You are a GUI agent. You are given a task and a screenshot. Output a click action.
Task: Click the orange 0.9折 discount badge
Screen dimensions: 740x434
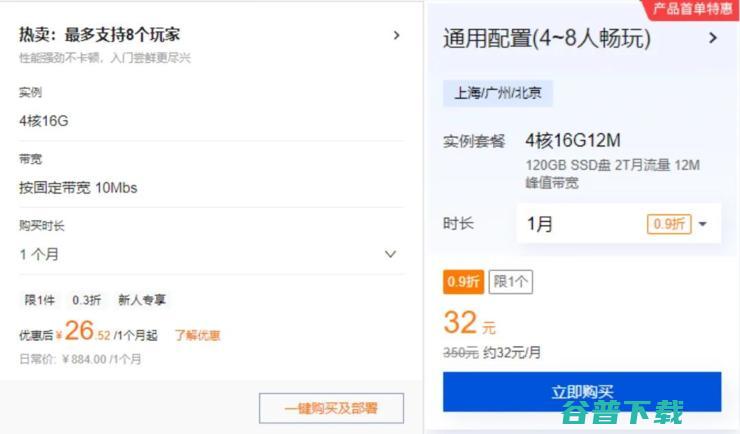click(463, 282)
